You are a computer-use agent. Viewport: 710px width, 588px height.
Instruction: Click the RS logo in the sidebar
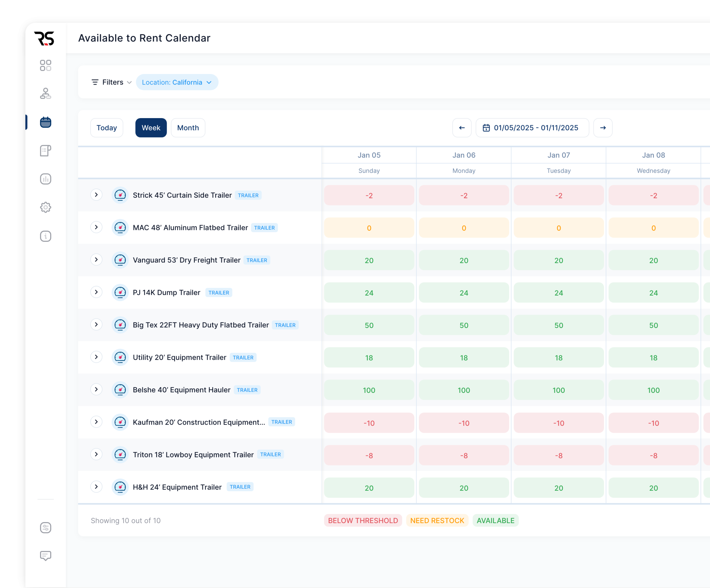44,38
